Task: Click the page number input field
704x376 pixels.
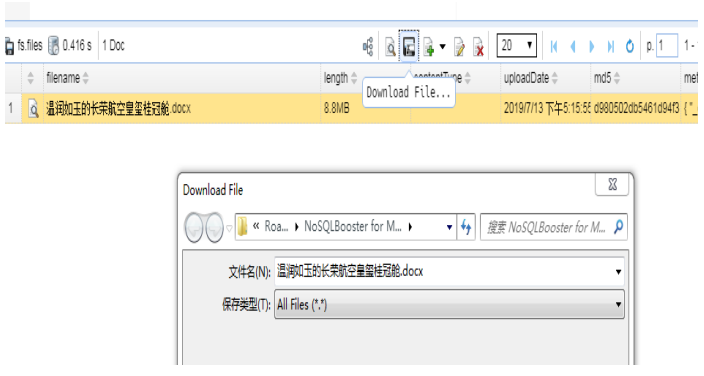Action: pos(667,45)
